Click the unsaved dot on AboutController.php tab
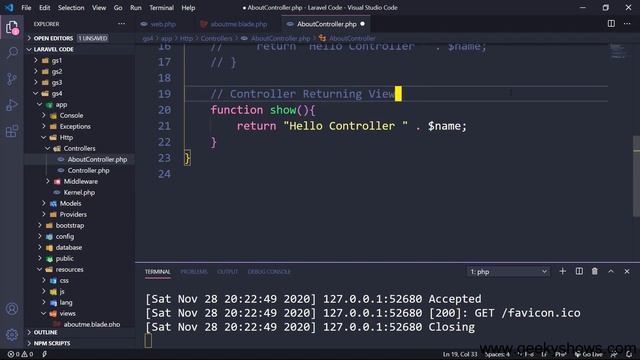The image size is (640, 360). (x=362, y=24)
